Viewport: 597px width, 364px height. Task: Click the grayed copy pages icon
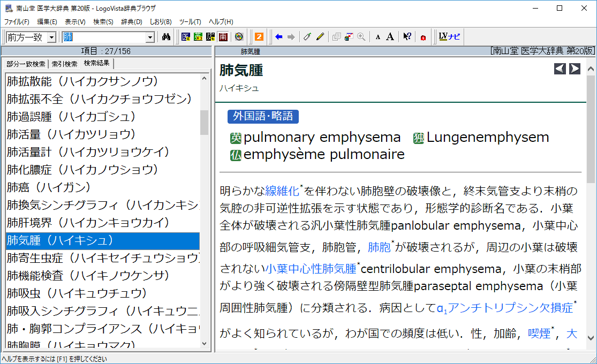click(x=336, y=37)
